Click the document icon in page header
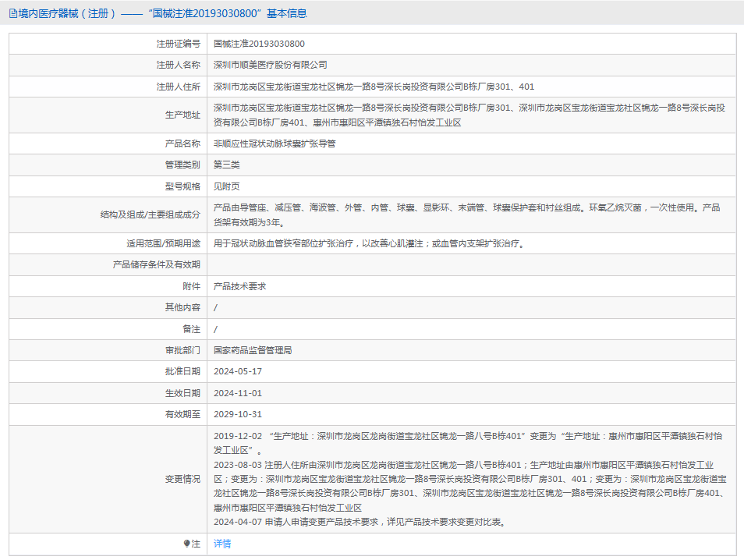 [x=13, y=14]
